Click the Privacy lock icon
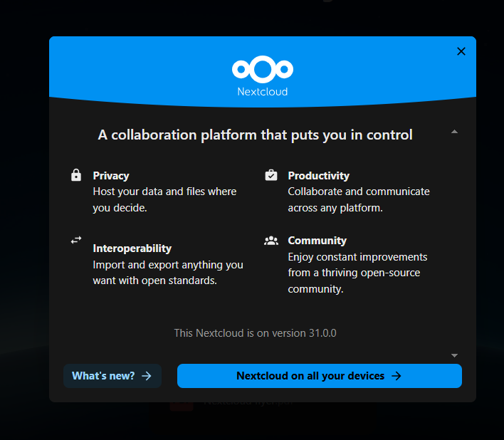This screenshot has height=440, width=504. click(x=76, y=175)
